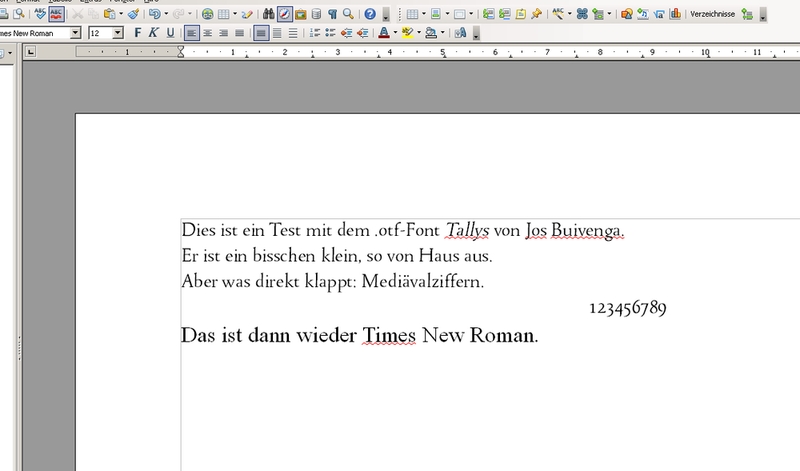Viewport: 800px width, 471px height.
Task: Click the Verzeichnisse button
Action: click(x=712, y=14)
